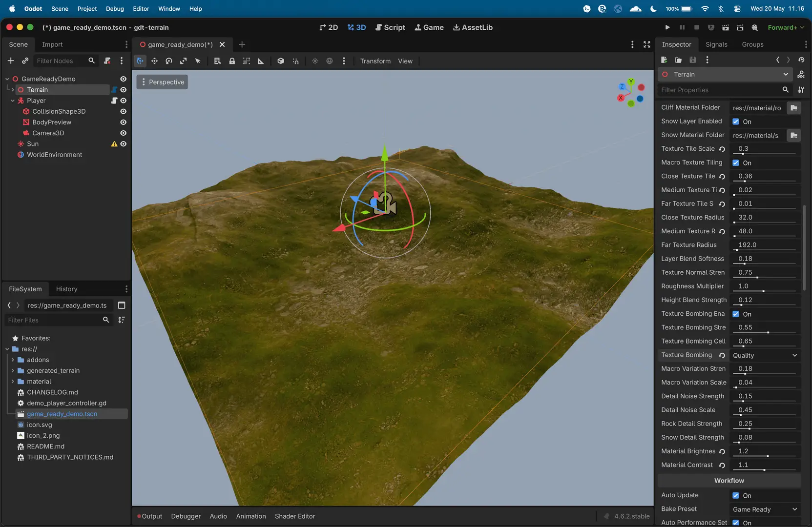Viewport: 812px width, 527px height.
Task: Open Shader Editor bottom panel
Action: [x=295, y=516]
